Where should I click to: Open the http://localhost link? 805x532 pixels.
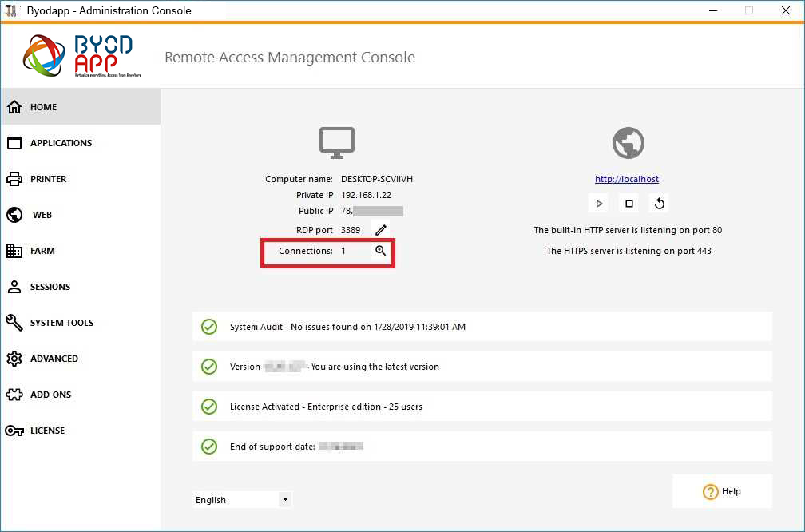point(627,179)
